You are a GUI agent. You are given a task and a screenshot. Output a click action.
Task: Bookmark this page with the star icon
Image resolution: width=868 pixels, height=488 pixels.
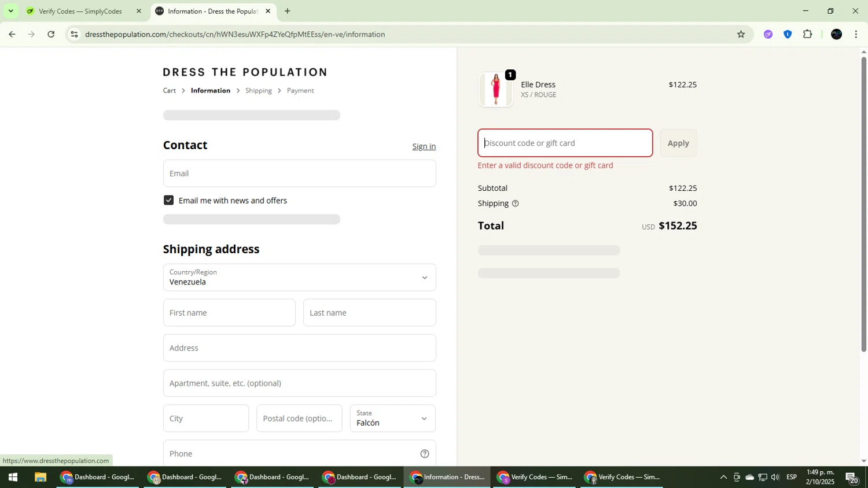tap(741, 34)
